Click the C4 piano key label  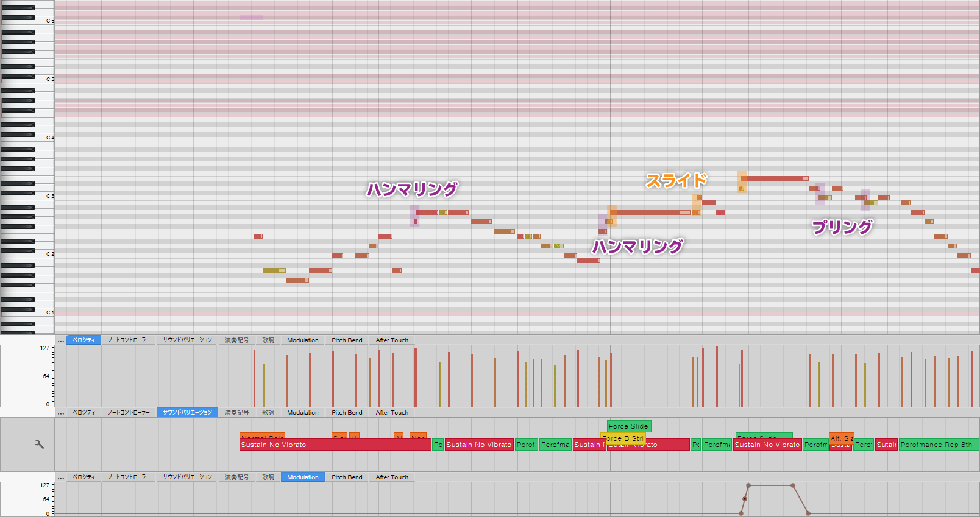click(x=50, y=138)
